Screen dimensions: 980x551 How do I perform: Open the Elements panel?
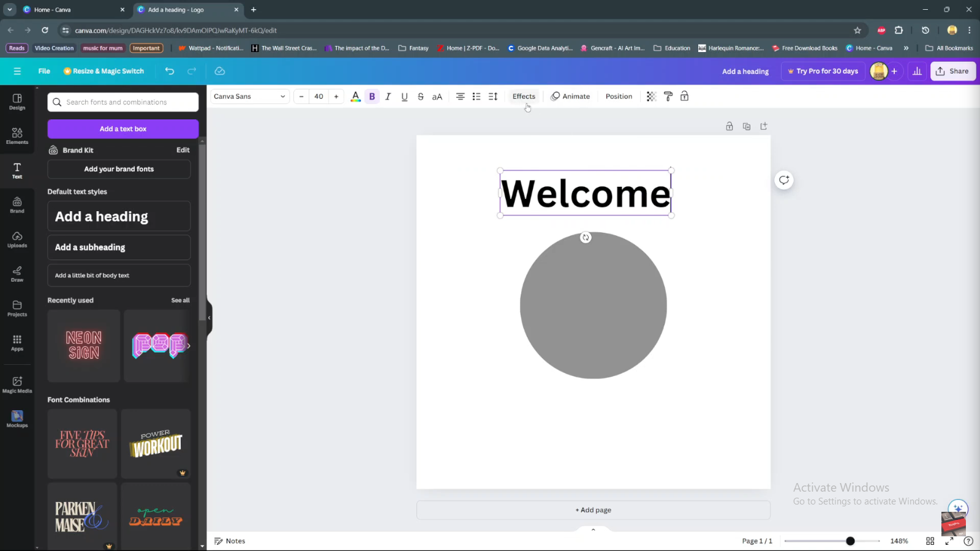click(17, 136)
